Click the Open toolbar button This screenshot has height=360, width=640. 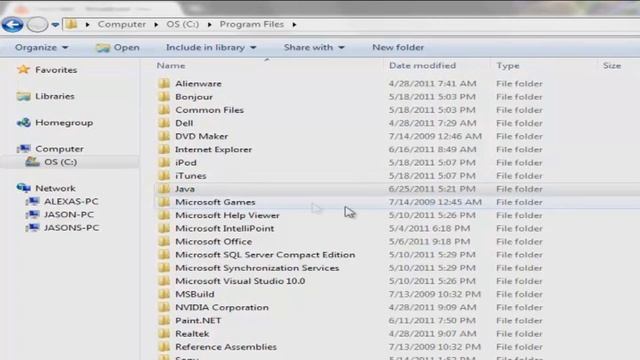click(118, 47)
